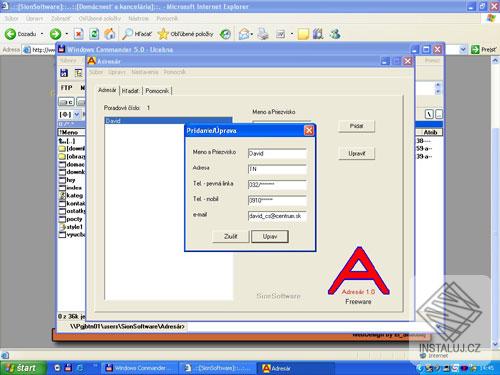Switch to the Hľadať tab
The width and height of the screenshot is (500, 375).
(x=131, y=91)
